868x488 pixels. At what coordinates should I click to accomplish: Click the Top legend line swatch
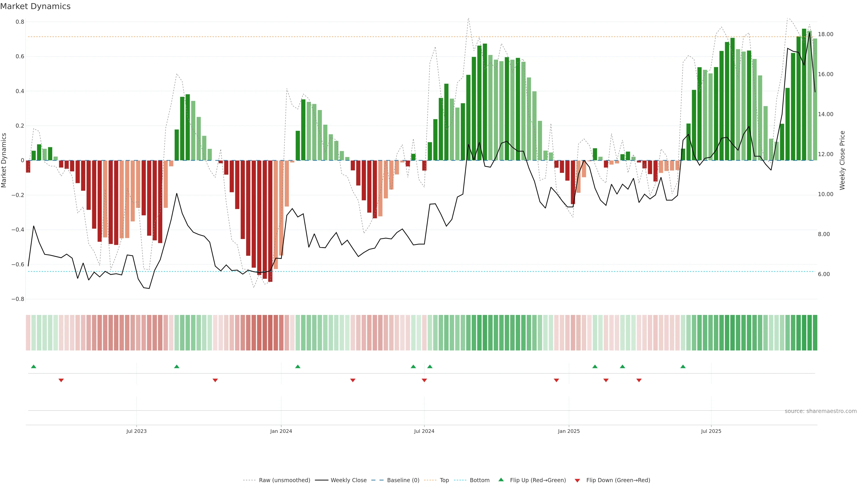click(x=430, y=480)
